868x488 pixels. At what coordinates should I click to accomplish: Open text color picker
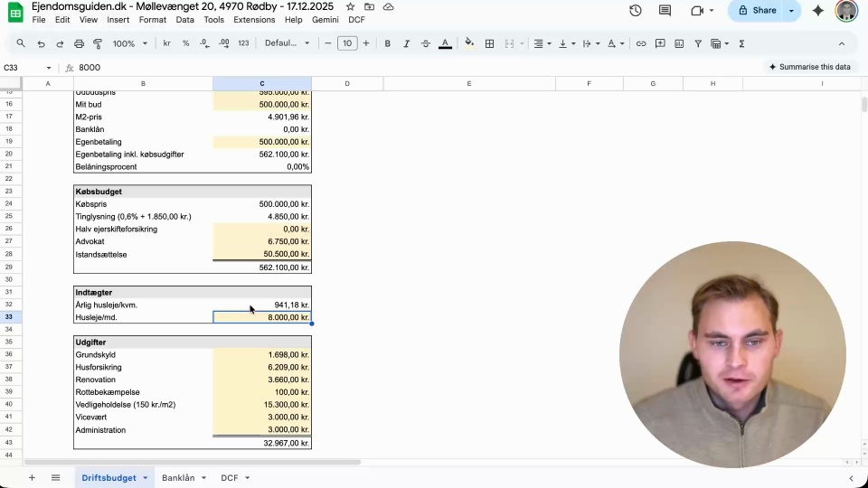(x=445, y=43)
